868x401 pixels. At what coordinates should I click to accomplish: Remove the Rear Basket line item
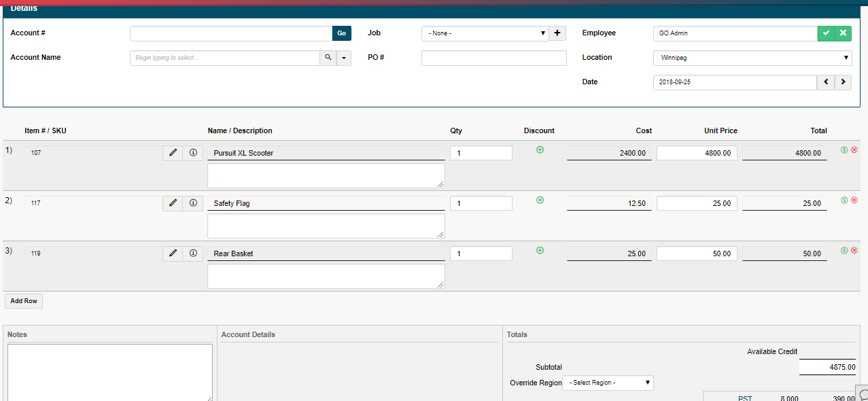point(854,249)
